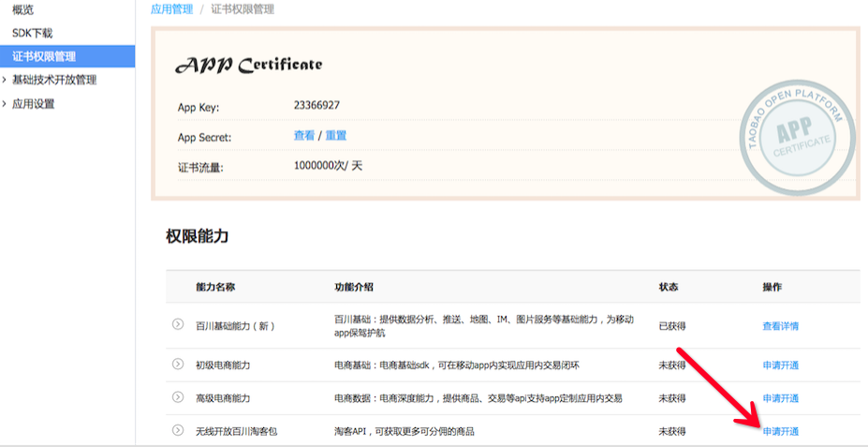Open 应用设置 sidebar item
Viewport: 868px width, 447px height.
click(x=33, y=104)
